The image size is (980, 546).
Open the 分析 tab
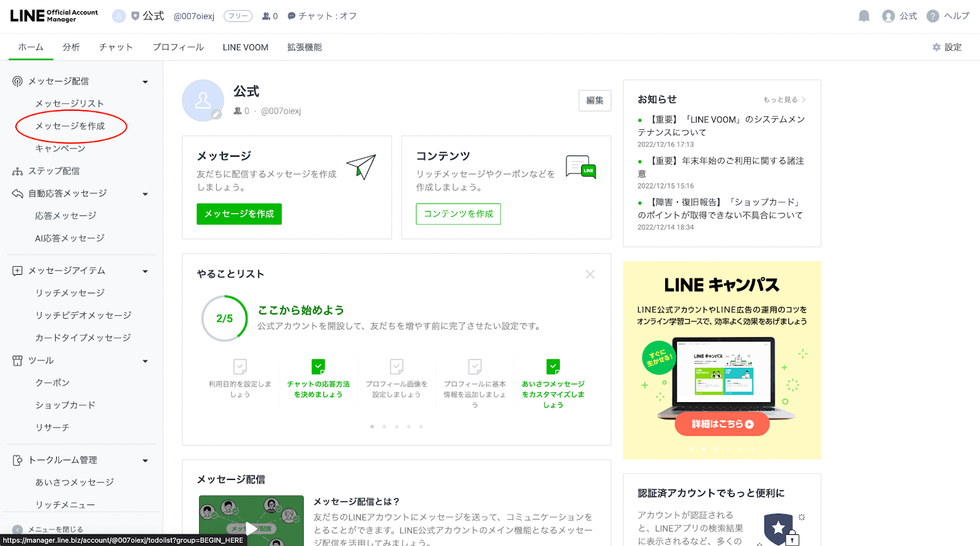pyautogui.click(x=71, y=47)
